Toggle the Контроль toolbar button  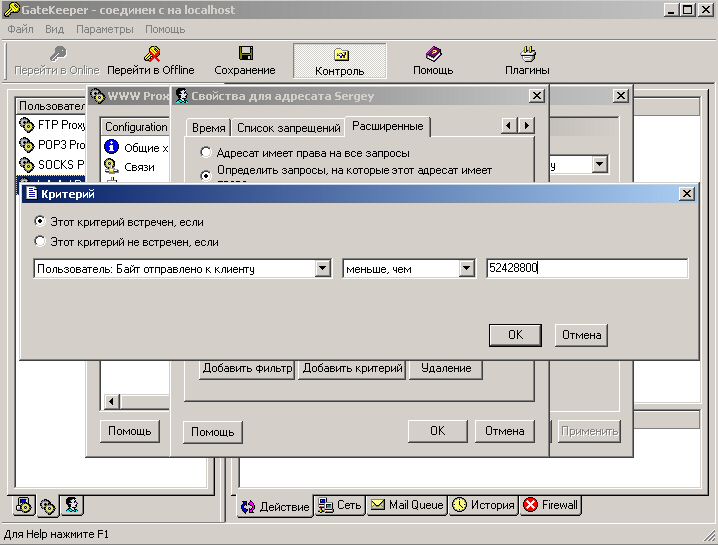(340, 61)
